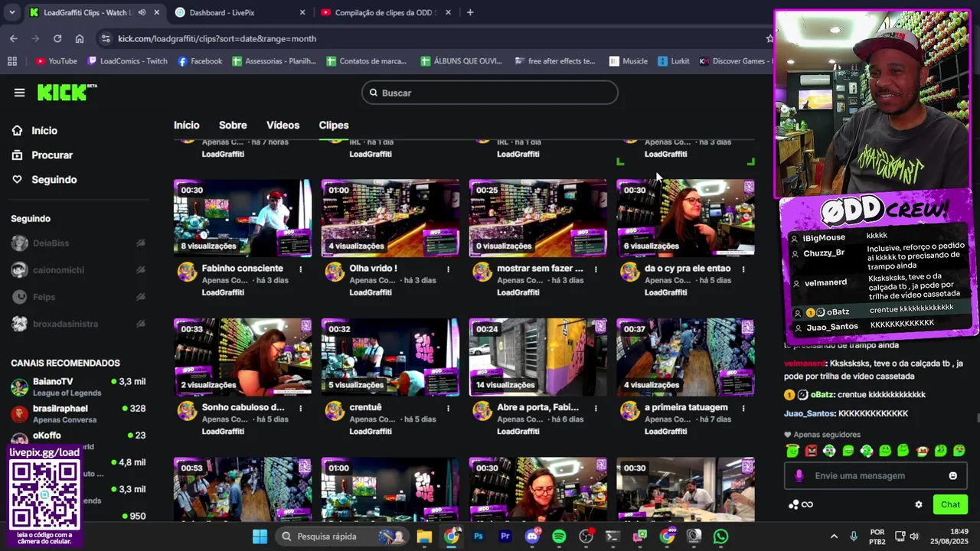Open options menu for crentuê clip
This screenshot has width=980, height=551.
[448, 408]
